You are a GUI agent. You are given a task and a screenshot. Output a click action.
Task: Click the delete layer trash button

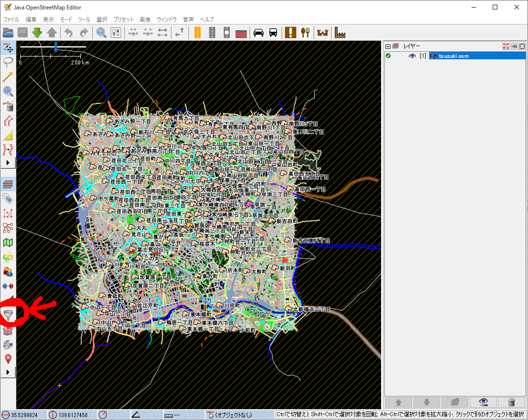coord(512,403)
